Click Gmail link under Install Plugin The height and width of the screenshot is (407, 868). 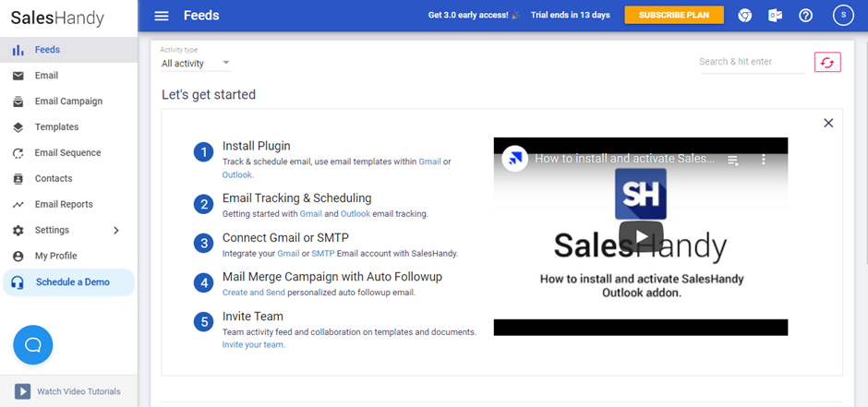pyautogui.click(x=429, y=162)
